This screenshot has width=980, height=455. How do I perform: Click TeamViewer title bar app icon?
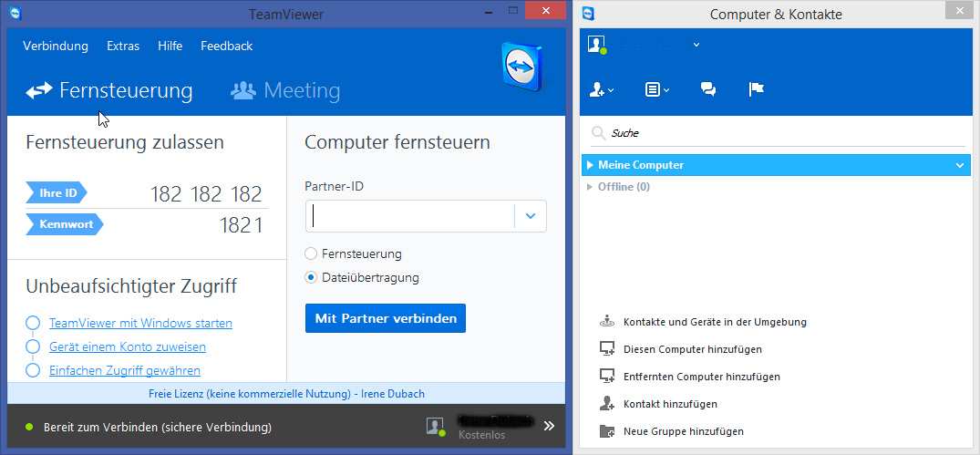point(17,13)
